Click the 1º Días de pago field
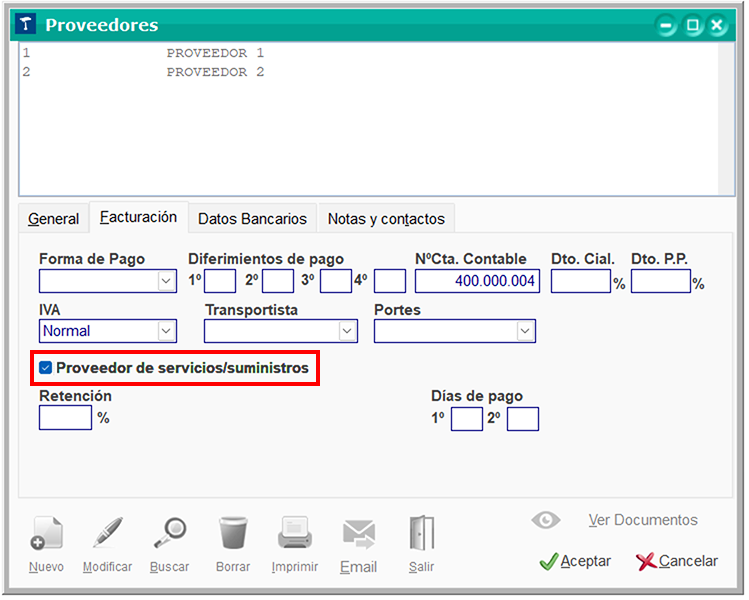749x600 pixels. tap(467, 419)
